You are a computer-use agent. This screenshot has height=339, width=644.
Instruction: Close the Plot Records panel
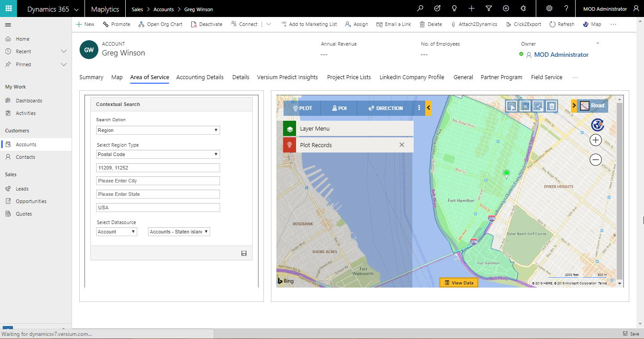click(402, 145)
